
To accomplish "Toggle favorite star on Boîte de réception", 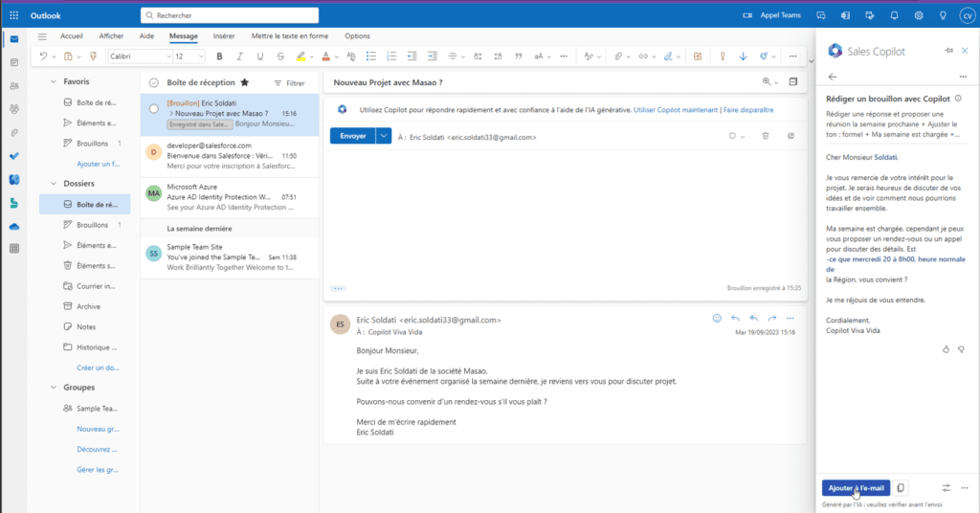I will pos(245,82).
